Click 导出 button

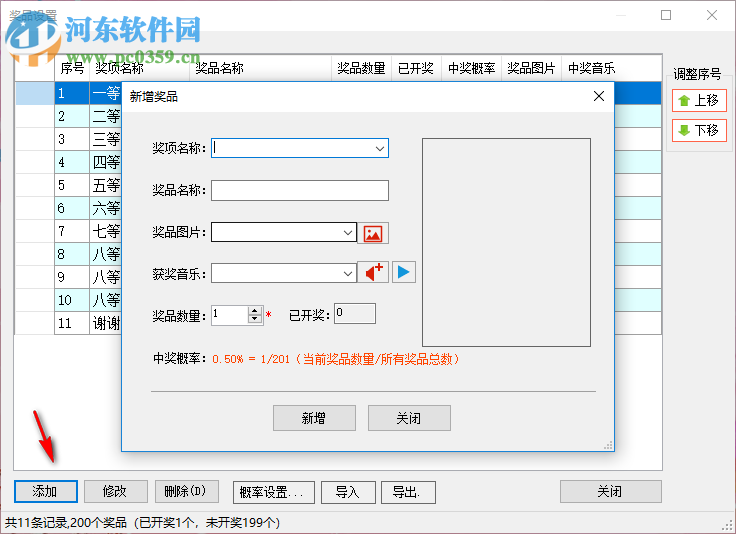pos(408,492)
